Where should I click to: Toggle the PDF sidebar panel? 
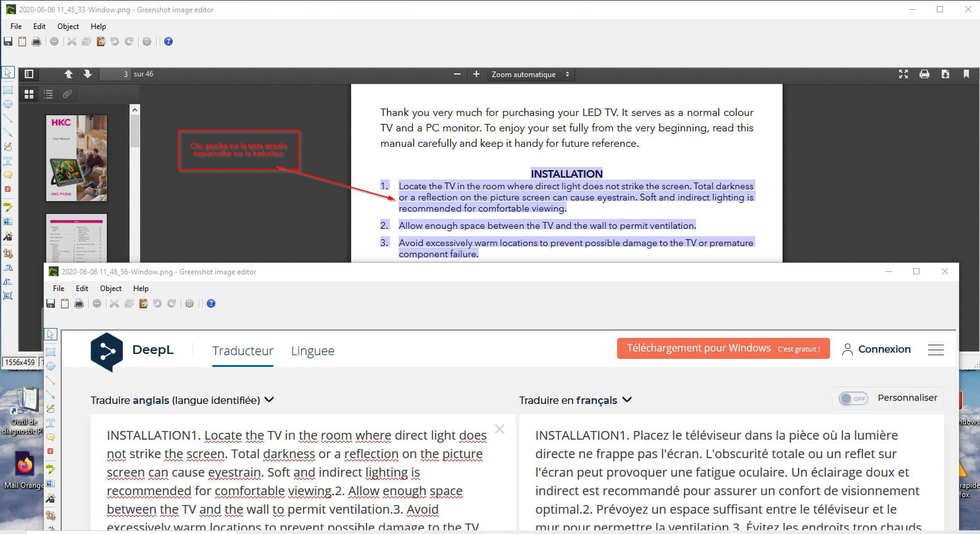click(x=28, y=74)
